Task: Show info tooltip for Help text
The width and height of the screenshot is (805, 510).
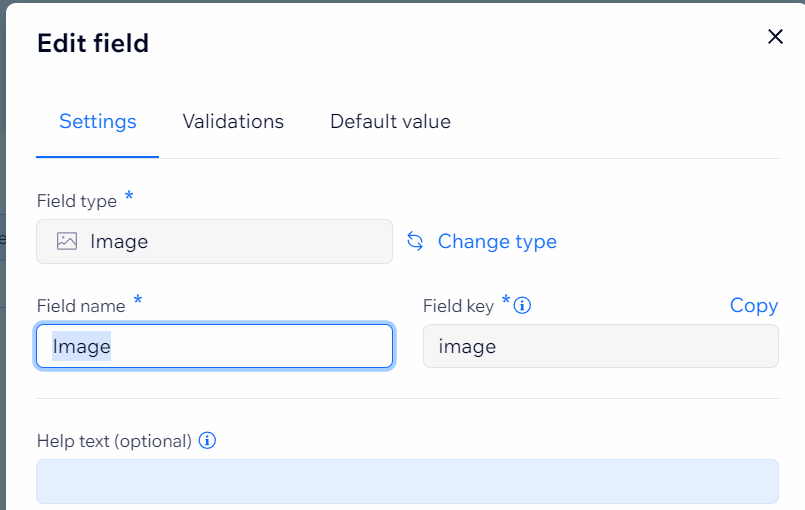Action: (x=208, y=440)
